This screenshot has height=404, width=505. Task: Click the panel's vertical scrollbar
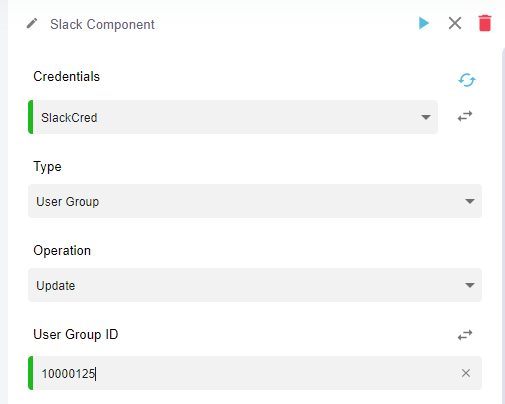click(x=503, y=223)
